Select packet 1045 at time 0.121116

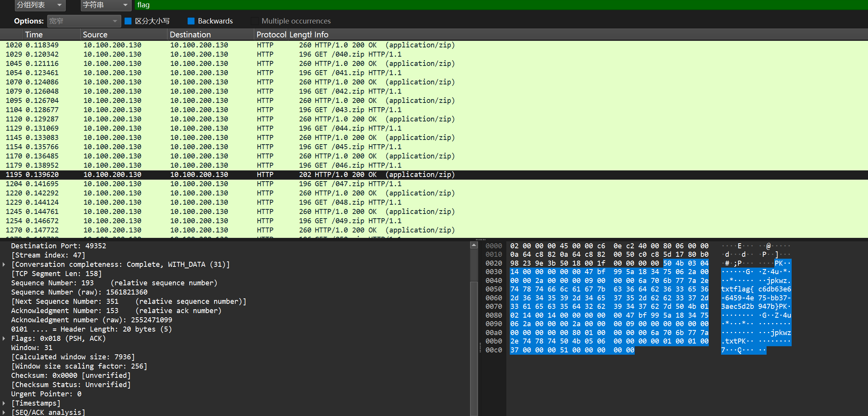click(x=434, y=64)
